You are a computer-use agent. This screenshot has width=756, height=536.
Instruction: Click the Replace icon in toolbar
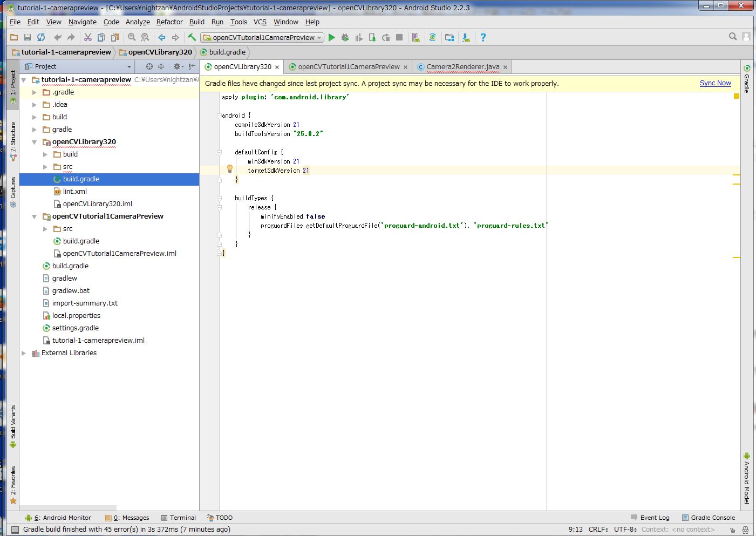click(x=145, y=37)
